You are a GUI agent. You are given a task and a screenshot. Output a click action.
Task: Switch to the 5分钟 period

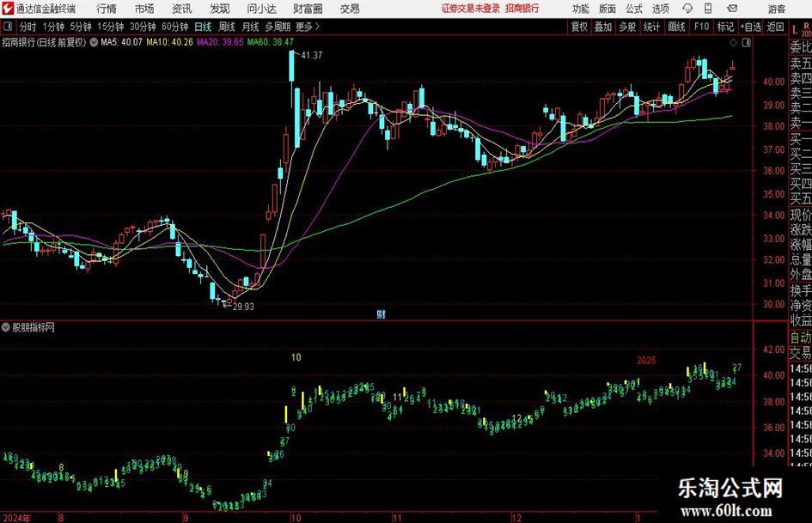pyautogui.click(x=81, y=27)
